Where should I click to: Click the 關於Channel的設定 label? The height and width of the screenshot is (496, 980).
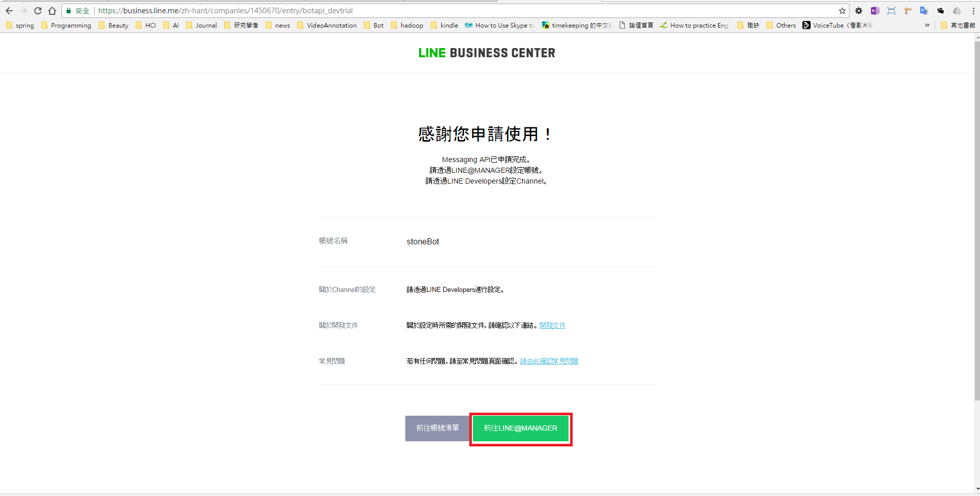click(x=347, y=289)
